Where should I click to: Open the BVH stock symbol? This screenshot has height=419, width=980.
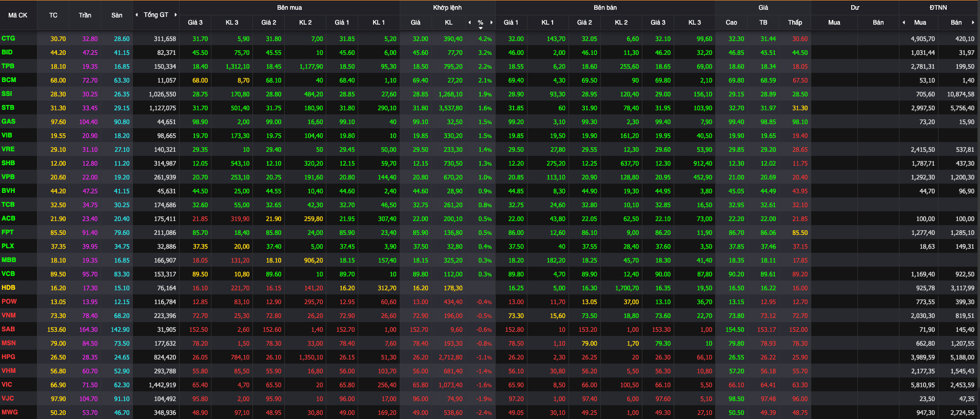(8, 191)
